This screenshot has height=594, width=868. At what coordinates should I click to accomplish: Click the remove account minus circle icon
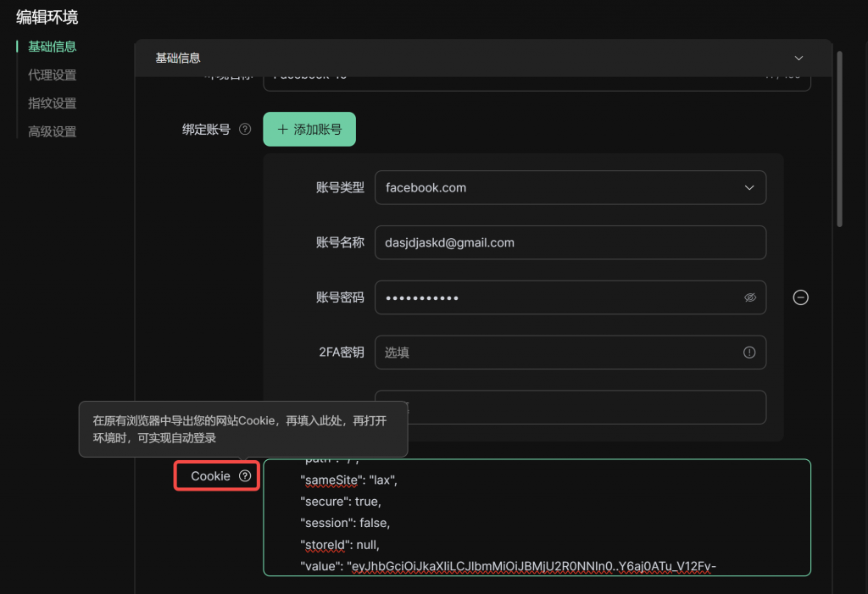pyautogui.click(x=800, y=297)
